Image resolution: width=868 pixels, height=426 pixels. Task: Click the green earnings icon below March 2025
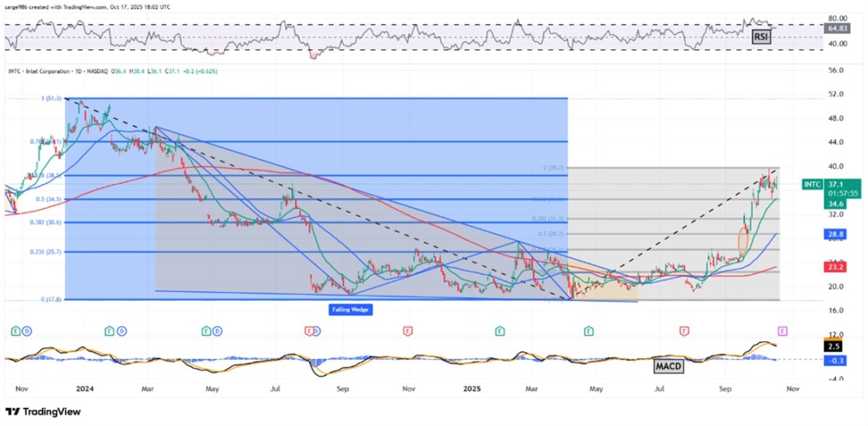tap(499, 329)
